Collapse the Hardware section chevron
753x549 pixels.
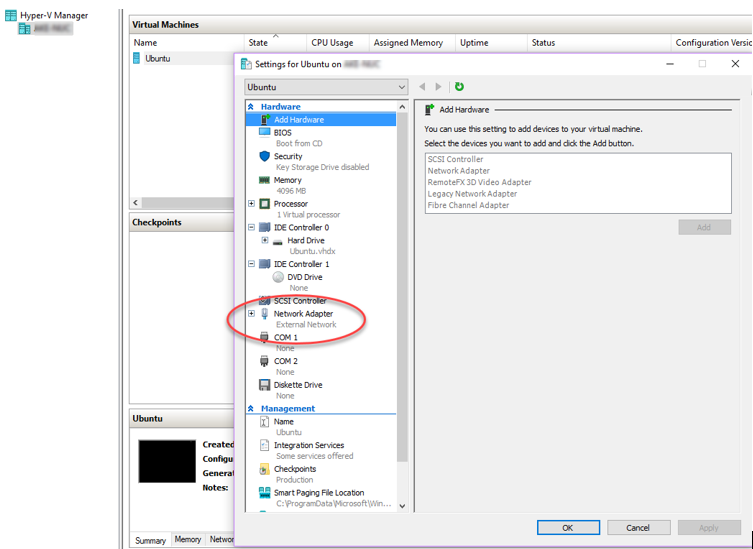point(251,107)
